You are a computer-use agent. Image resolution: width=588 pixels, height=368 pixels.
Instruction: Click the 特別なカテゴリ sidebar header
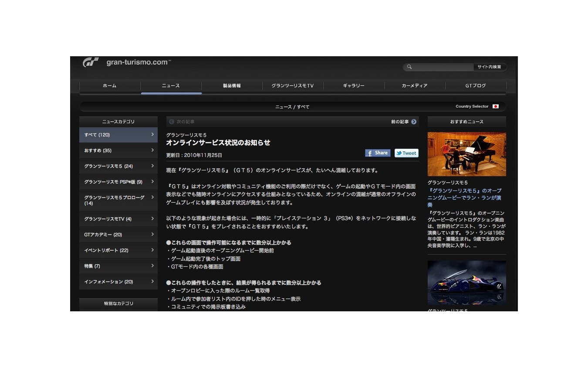click(x=118, y=303)
